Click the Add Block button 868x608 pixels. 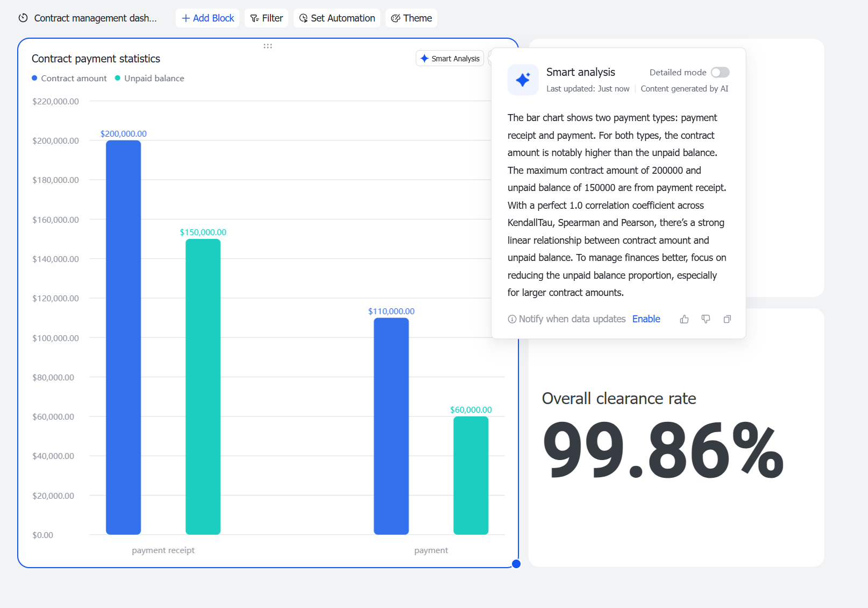point(208,18)
